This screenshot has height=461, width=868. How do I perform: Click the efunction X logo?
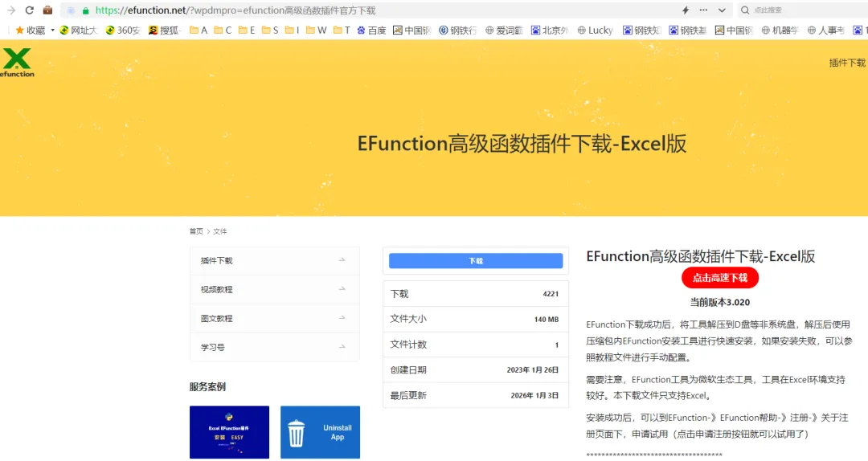pos(17,62)
